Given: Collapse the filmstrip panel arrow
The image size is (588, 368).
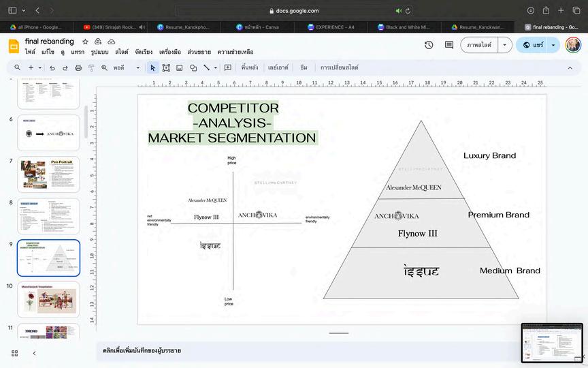Looking at the screenshot, I should pyautogui.click(x=34, y=353).
